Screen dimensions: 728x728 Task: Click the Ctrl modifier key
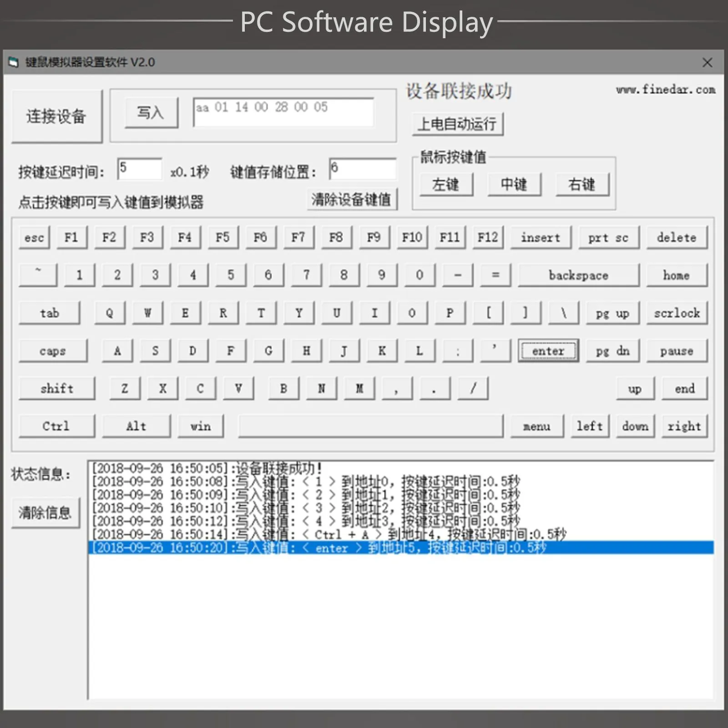(56, 426)
